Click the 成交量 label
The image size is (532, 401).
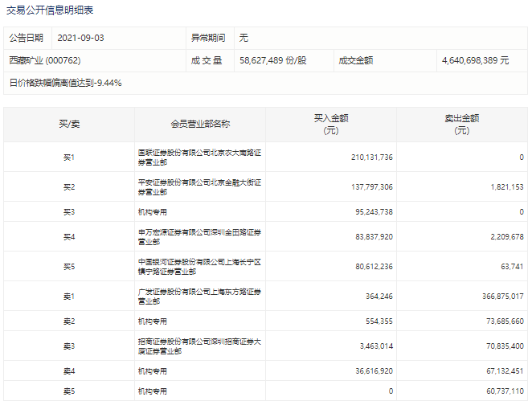click(207, 60)
